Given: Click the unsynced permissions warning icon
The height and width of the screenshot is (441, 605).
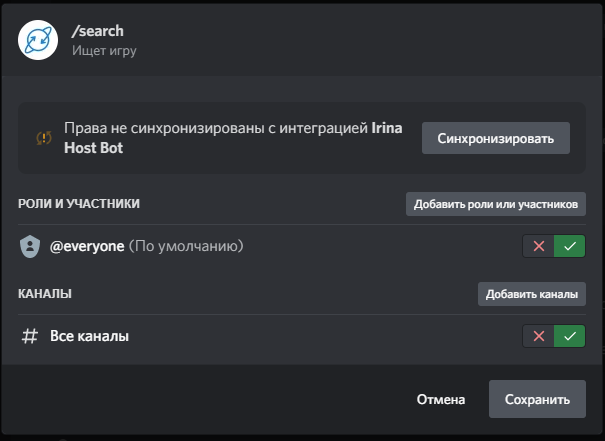Looking at the screenshot, I should [x=44, y=138].
